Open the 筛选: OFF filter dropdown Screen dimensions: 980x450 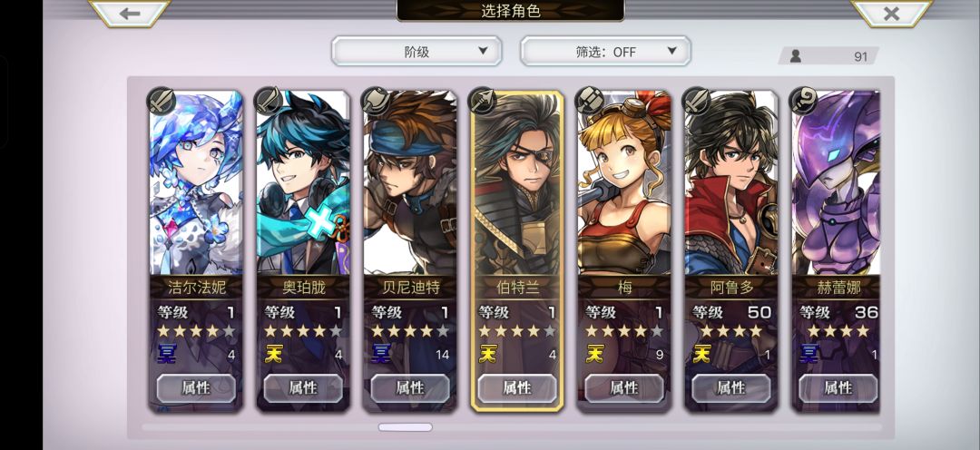pyautogui.click(x=605, y=51)
